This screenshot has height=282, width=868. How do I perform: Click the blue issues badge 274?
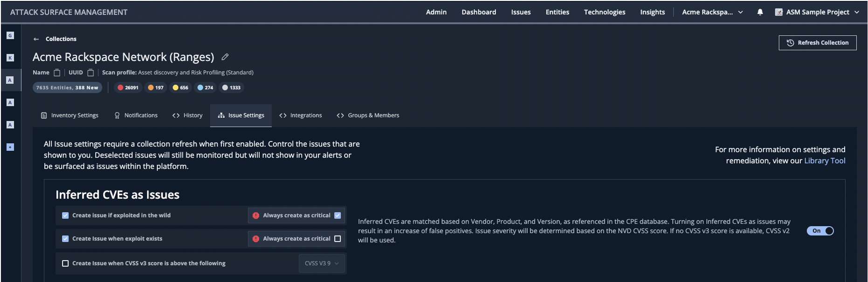pyautogui.click(x=205, y=87)
